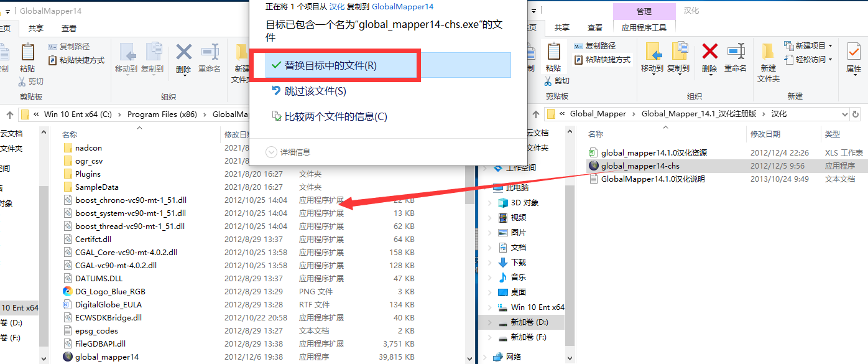
Task: Click the 复制到 icon in the left GlobalMapper14 window
Action: pyautogui.click(x=153, y=52)
